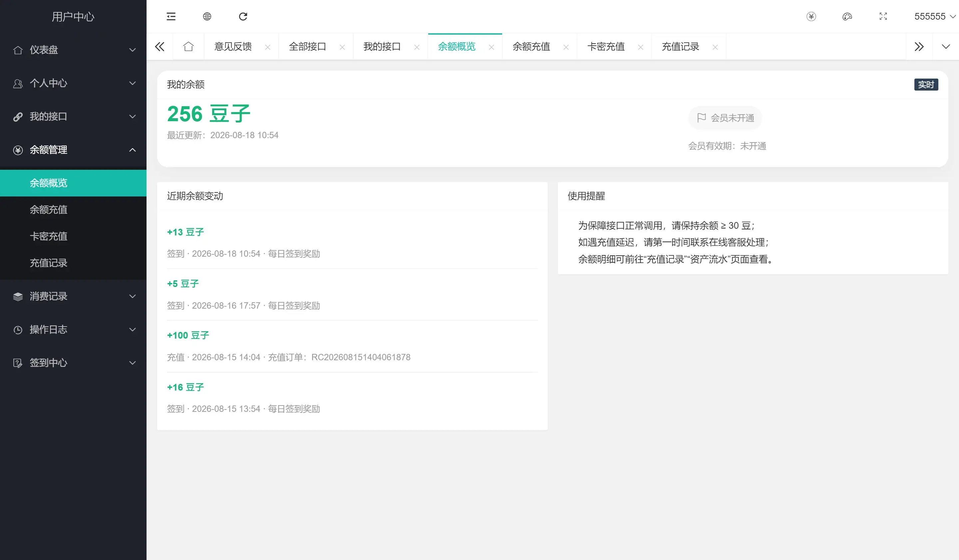Viewport: 959px width, 560px height.
Task: Click the 用户中心 sidebar title
Action: (73, 17)
